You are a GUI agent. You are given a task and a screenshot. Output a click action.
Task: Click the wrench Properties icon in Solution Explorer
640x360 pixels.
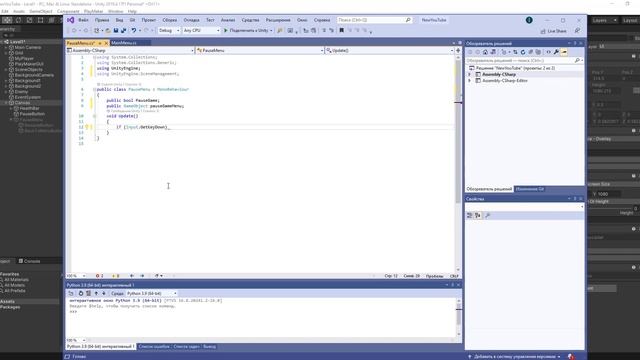click(556, 52)
